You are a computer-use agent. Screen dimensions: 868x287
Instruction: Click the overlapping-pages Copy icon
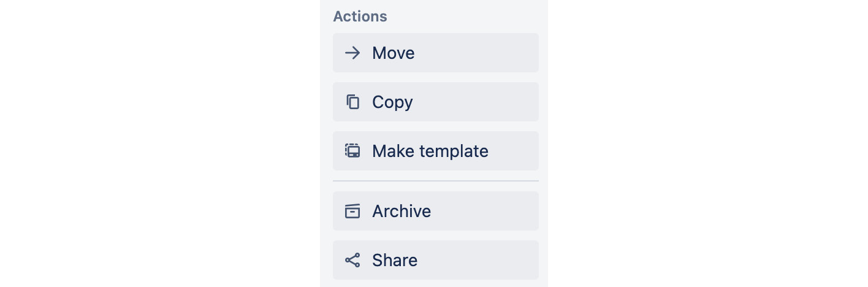(x=352, y=102)
